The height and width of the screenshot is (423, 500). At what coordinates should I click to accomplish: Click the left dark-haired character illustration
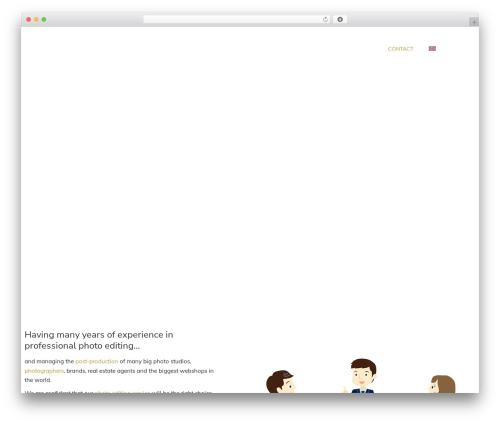281,382
